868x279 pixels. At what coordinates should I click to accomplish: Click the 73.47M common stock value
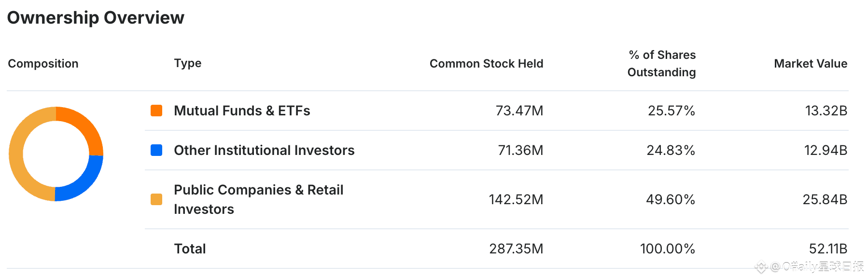(x=519, y=111)
